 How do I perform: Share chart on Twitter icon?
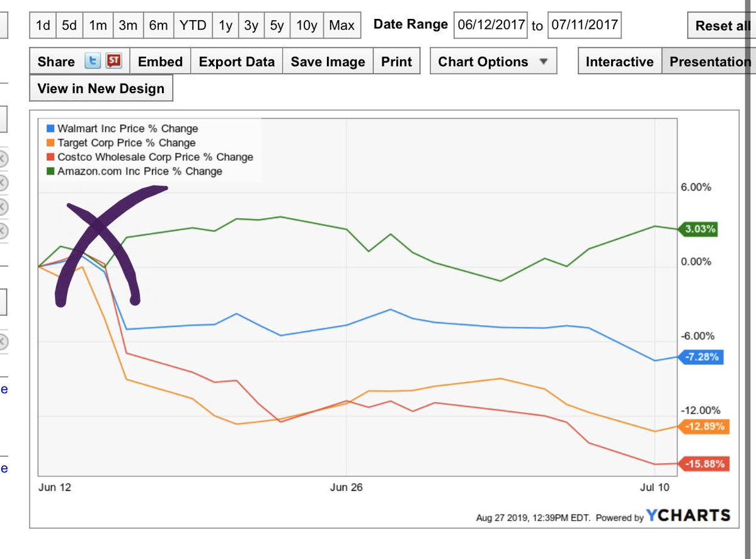click(x=94, y=62)
